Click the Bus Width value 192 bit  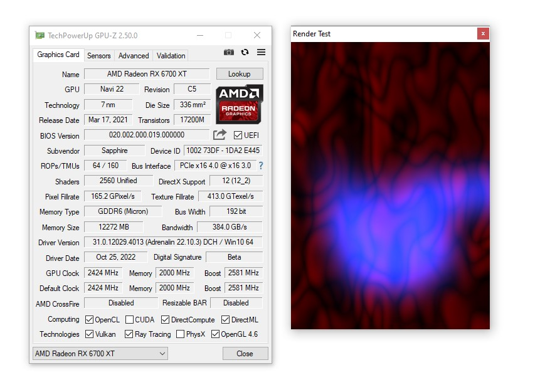click(x=236, y=211)
